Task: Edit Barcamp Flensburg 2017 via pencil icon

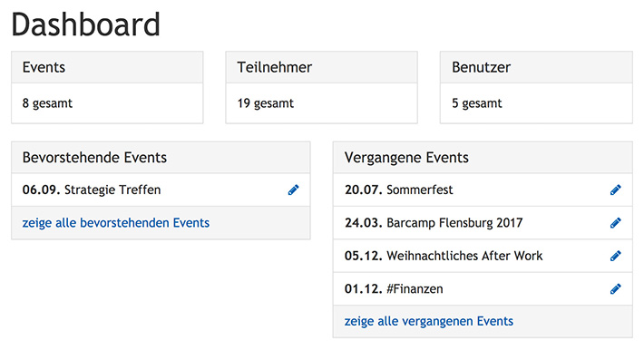Action: tap(615, 223)
